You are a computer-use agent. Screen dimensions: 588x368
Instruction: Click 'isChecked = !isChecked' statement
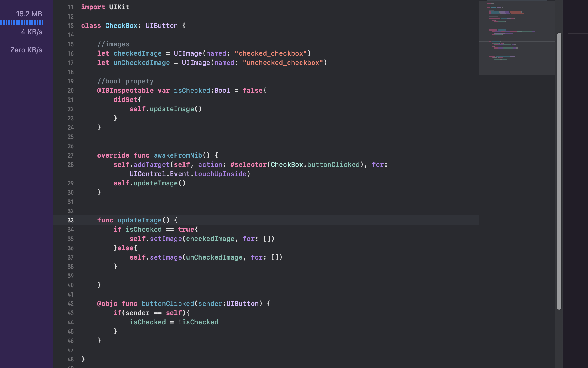click(174, 322)
